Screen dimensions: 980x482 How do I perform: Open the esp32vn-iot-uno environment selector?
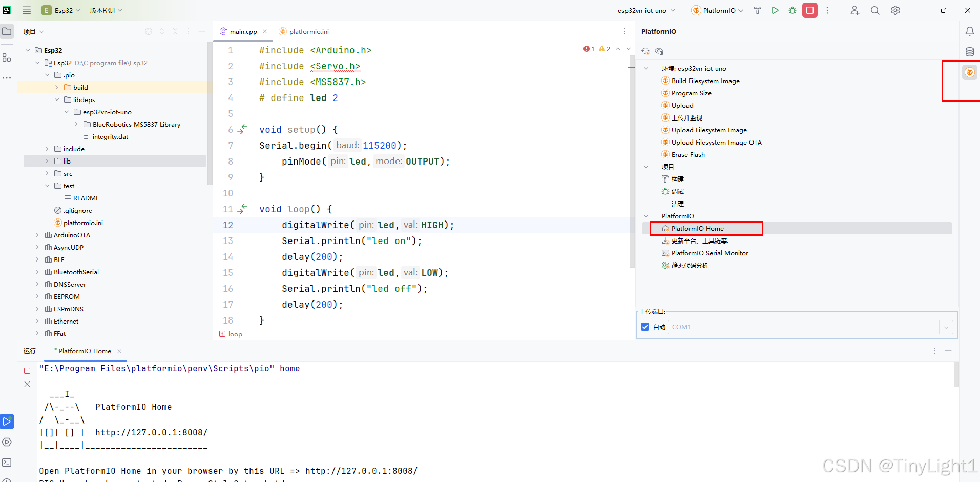pos(647,10)
